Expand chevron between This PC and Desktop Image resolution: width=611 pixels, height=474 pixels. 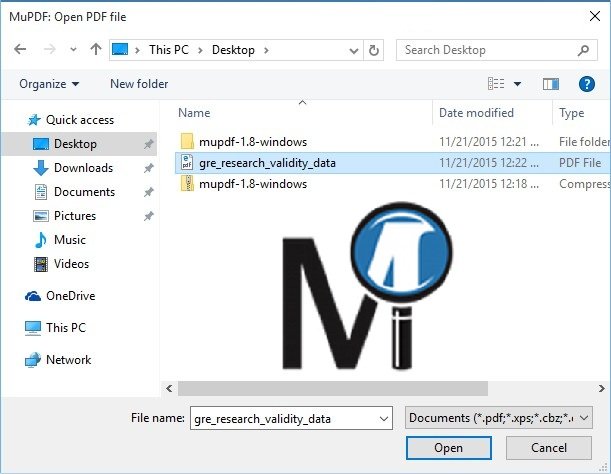point(200,50)
